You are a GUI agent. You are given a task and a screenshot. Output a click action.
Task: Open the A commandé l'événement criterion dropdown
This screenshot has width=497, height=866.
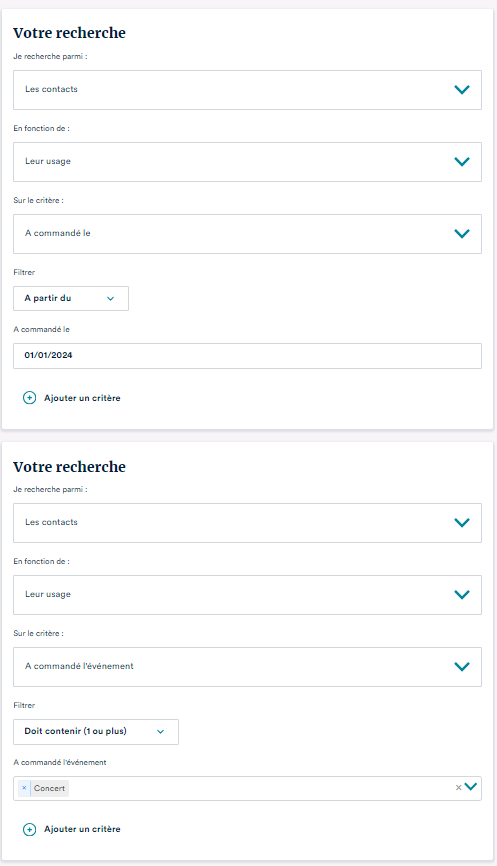point(247,667)
